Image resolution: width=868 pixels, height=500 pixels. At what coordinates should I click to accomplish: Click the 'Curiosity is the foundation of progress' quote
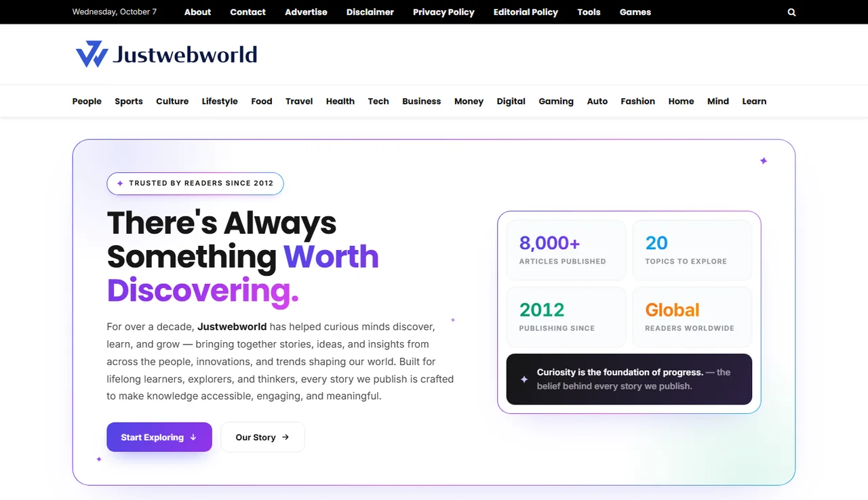pyautogui.click(x=629, y=379)
